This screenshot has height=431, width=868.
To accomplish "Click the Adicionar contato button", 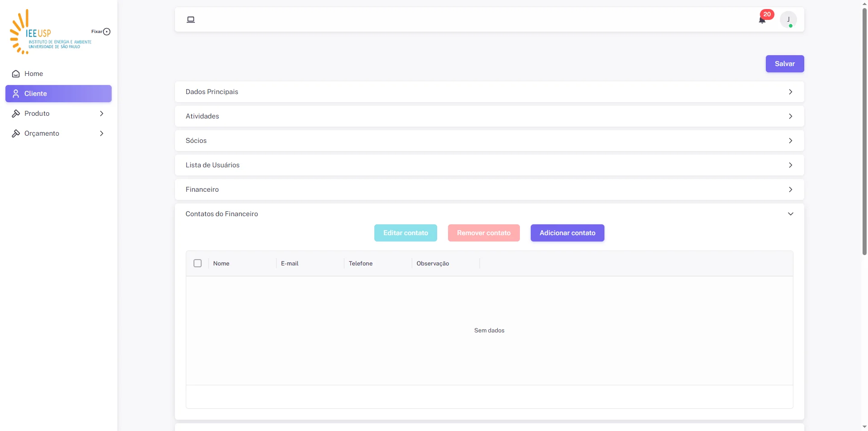I will click(x=567, y=233).
